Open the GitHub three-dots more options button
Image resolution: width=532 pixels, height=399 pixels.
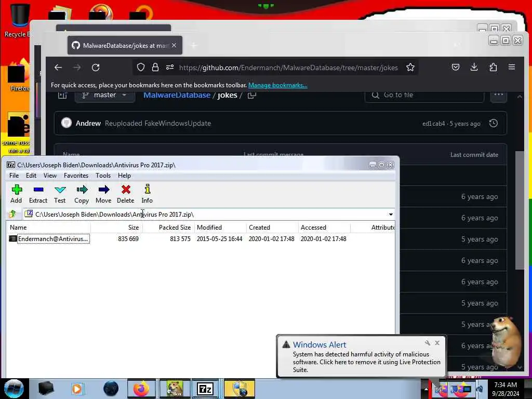498,95
